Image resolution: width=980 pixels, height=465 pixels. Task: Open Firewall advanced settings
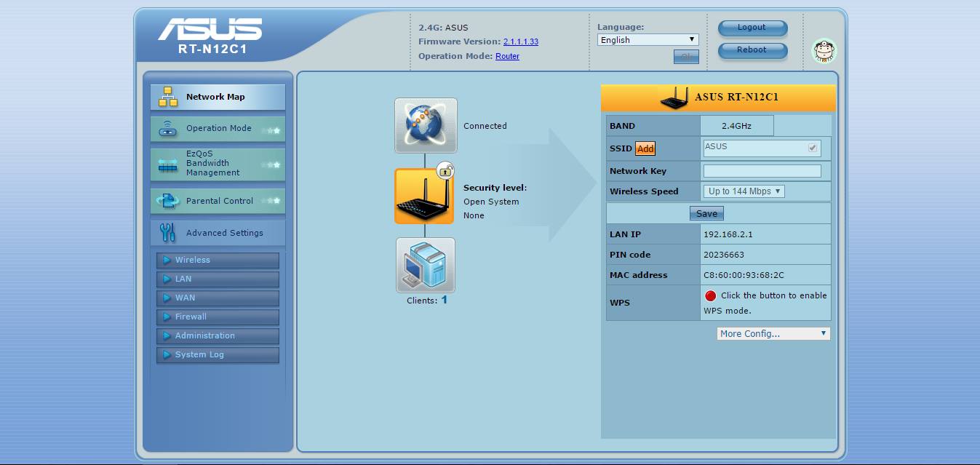click(218, 317)
